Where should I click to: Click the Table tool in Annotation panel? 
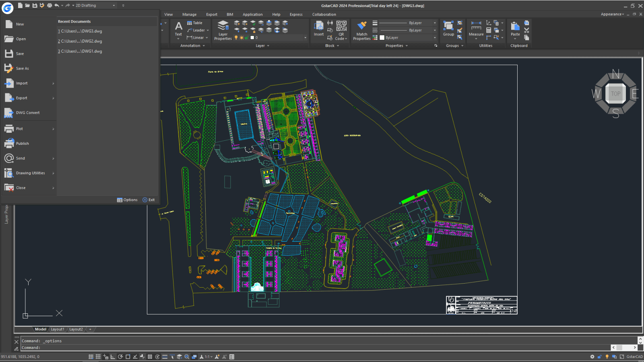[x=195, y=23]
